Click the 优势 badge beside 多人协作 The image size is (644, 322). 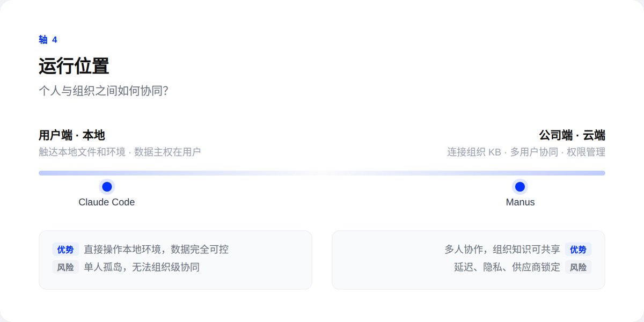578,250
